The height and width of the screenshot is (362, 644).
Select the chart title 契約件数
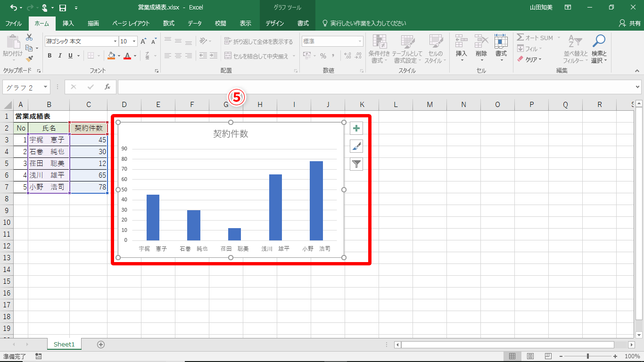coord(231,134)
